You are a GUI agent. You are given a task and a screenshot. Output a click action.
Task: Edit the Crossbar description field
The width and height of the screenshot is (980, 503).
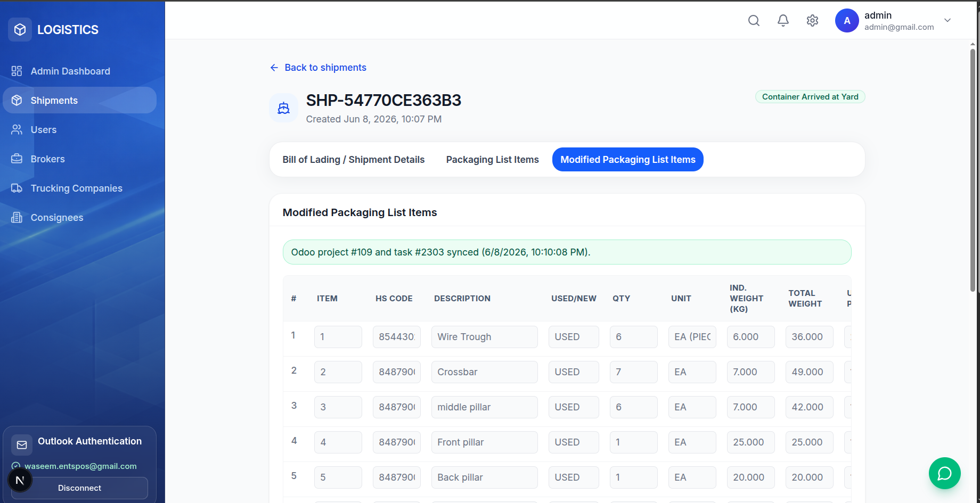pos(485,372)
